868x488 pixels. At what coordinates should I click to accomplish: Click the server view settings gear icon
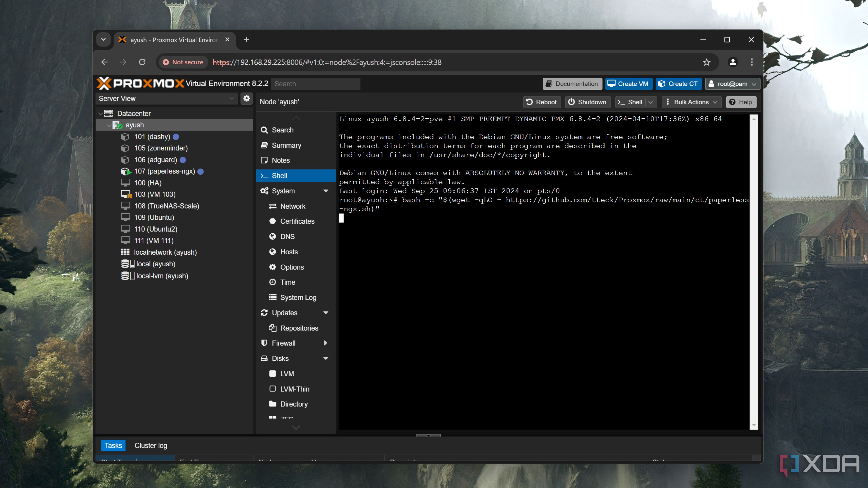click(x=247, y=98)
